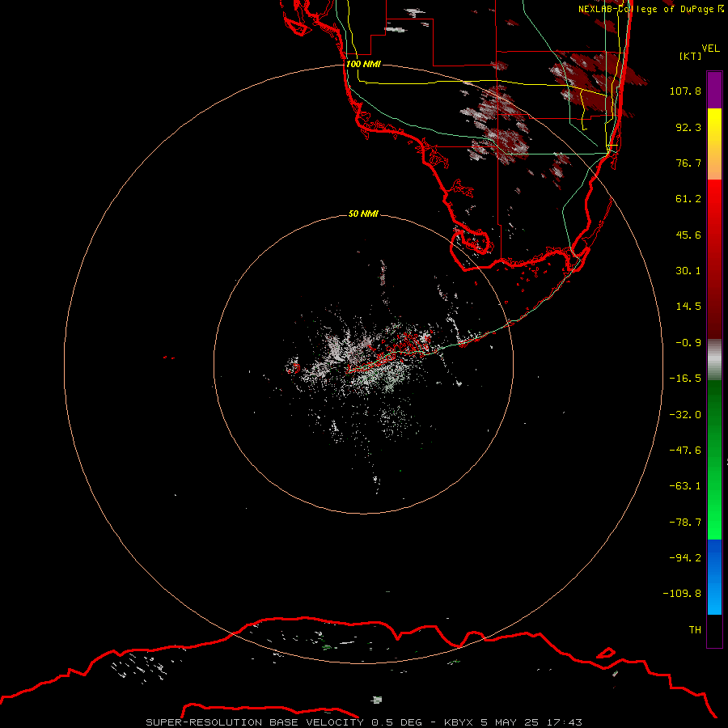Select the -94.2 value on velocity scale
The width and height of the screenshot is (728, 728).
pyautogui.click(x=685, y=557)
